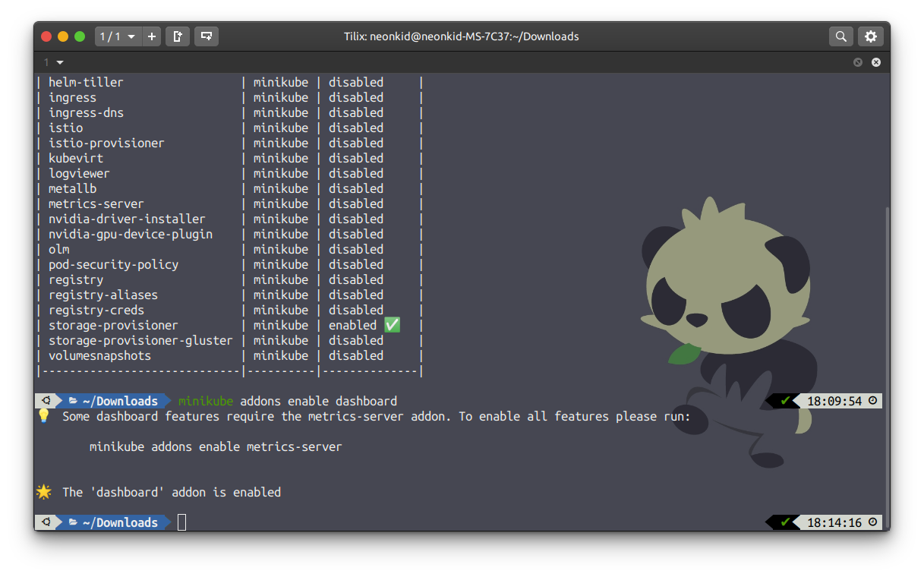Click the ~/Downloads segment of bottom prompt
Screen dimensions: 924x577
click(x=113, y=522)
